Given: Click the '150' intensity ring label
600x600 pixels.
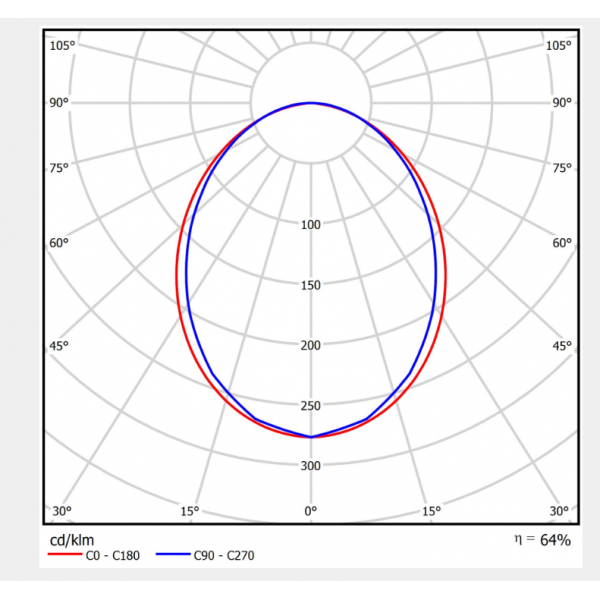Looking at the screenshot, I should 310,285.
